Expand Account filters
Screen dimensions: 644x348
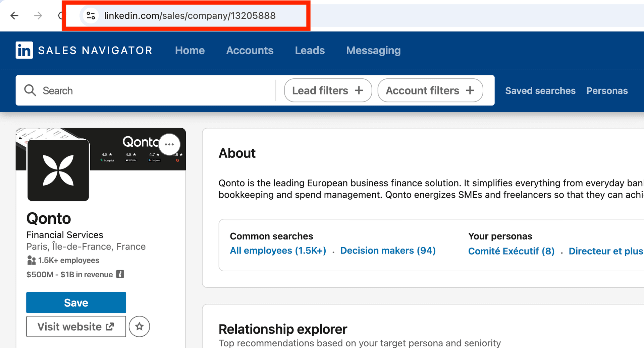tap(430, 90)
